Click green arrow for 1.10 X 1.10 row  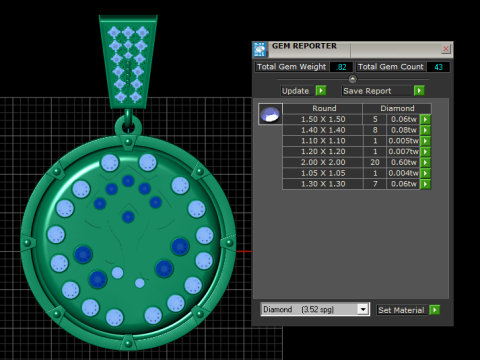(425, 141)
